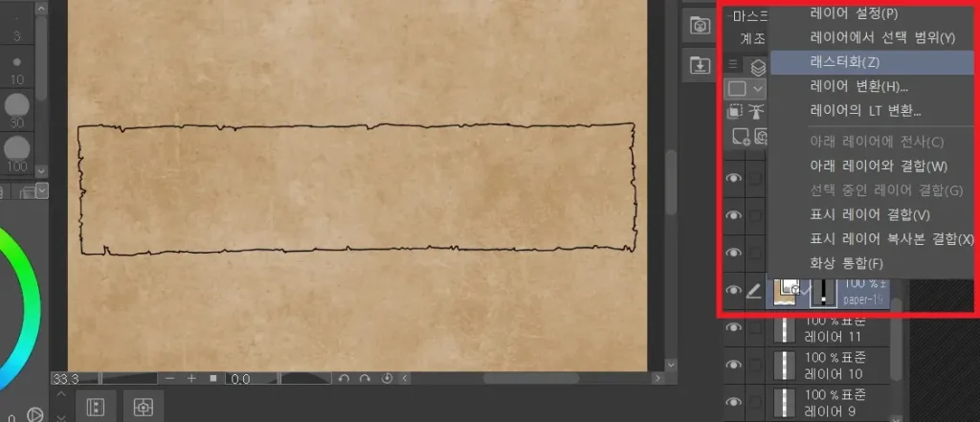Screen dimensions: 980x422
Task: Click the zoom in plus icon
Action: (191, 379)
